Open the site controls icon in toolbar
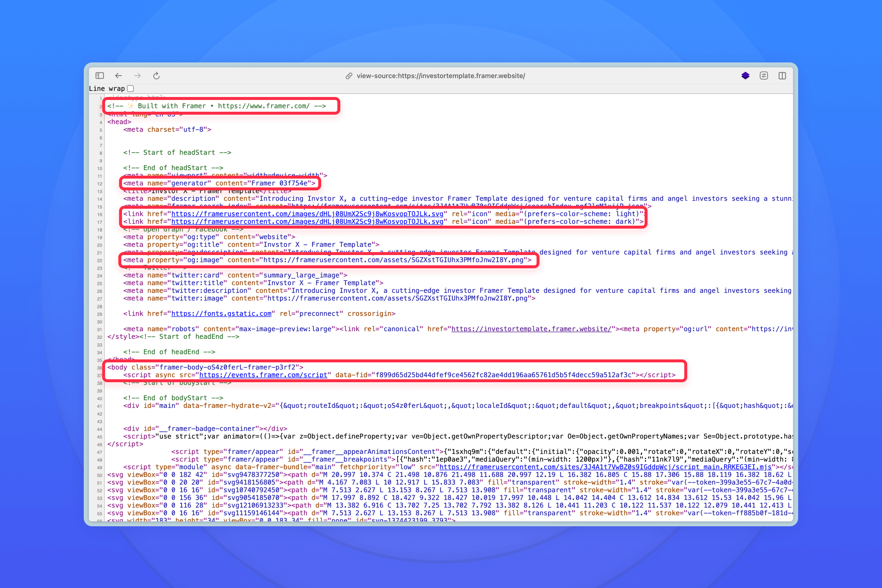 click(x=764, y=76)
